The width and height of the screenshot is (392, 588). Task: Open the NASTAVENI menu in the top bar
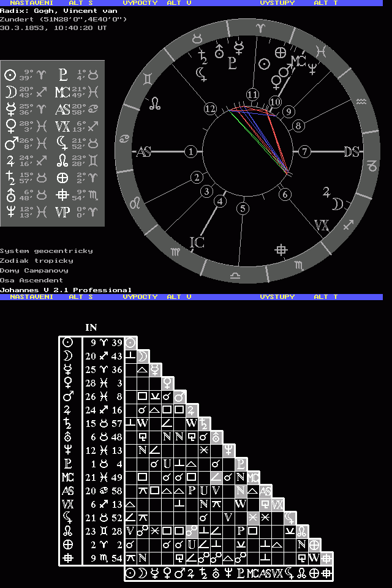coord(31,3)
